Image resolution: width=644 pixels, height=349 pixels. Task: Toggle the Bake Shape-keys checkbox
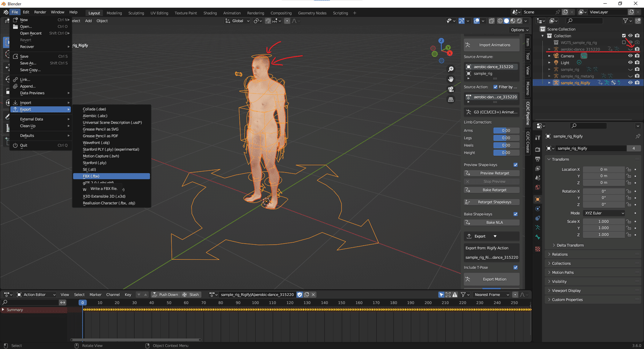pyautogui.click(x=516, y=214)
